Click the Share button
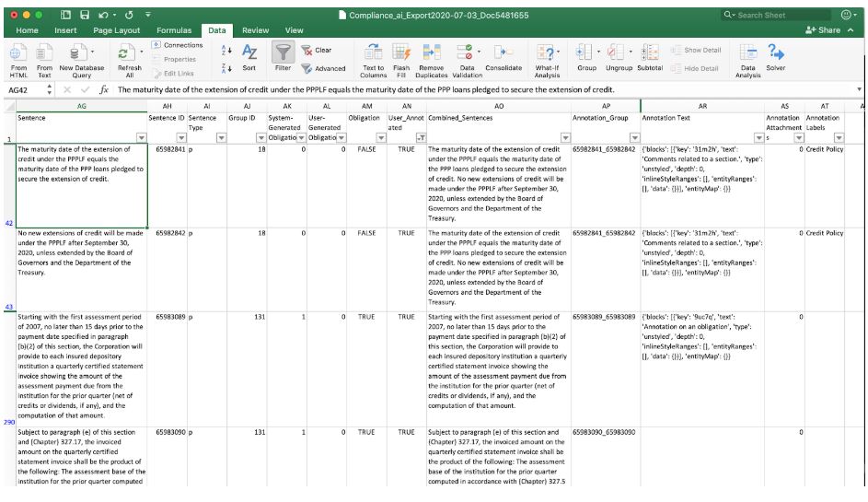Viewport: 868px width, 502px height. [823, 29]
